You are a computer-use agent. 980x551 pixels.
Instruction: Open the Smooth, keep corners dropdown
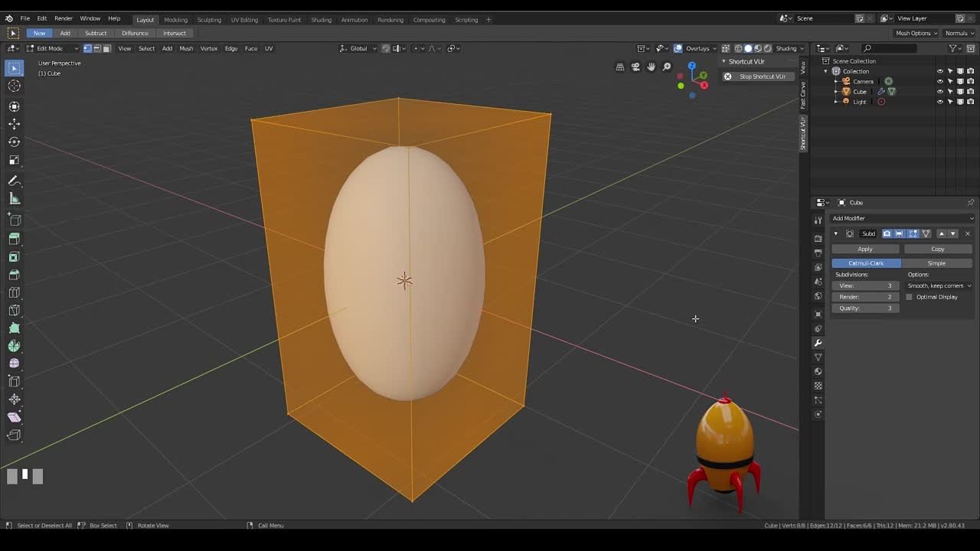[x=939, y=285]
